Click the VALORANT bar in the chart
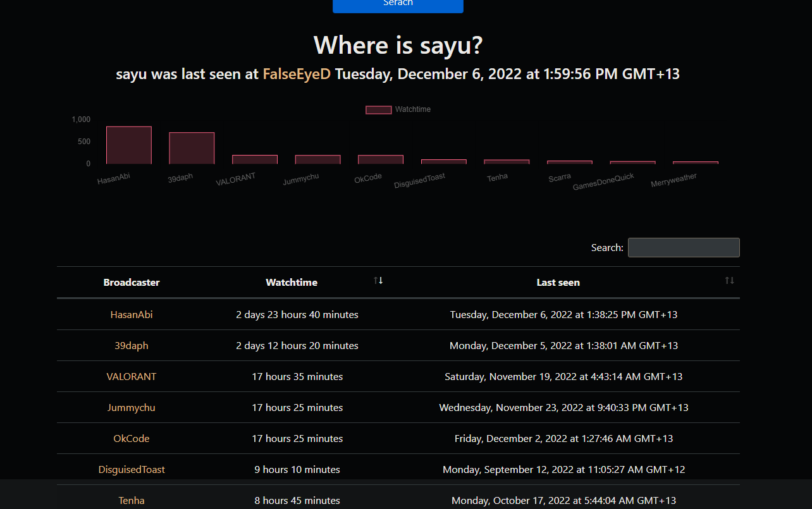 pyautogui.click(x=255, y=159)
